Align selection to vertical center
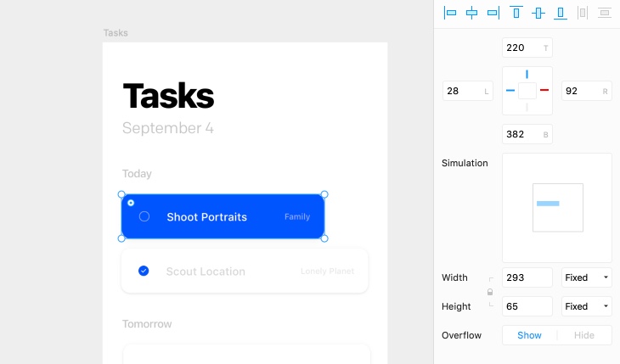 pos(538,13)
